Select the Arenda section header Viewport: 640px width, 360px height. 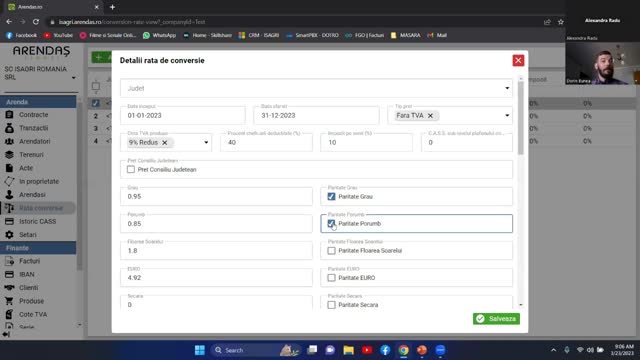(38, 102)
